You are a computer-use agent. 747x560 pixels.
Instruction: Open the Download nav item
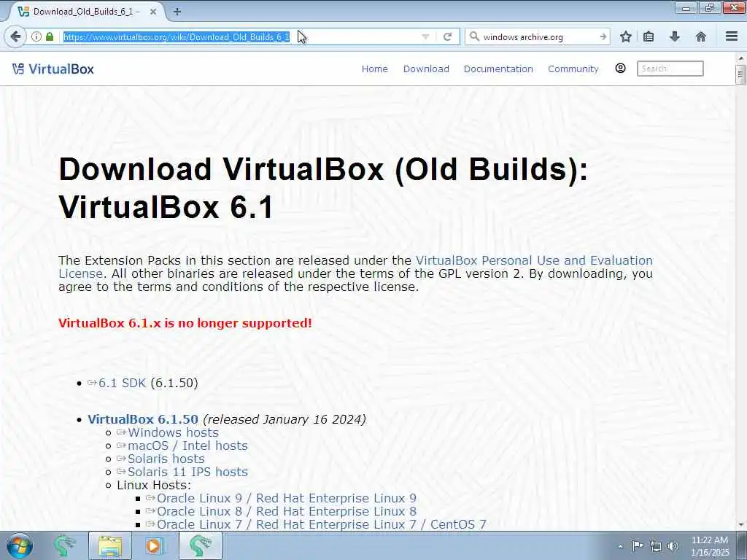point(426,69)
